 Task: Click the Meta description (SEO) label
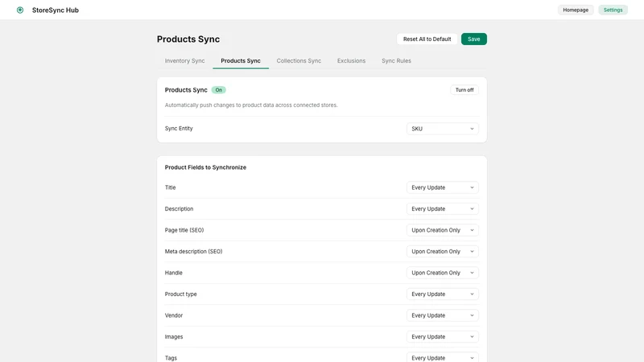[x=193, y=252]
